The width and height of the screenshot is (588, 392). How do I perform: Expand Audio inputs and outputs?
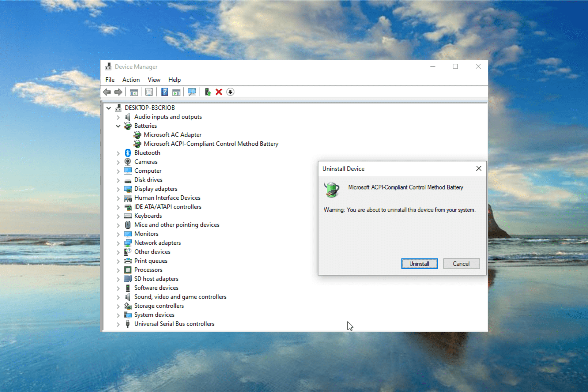point(118,117)
